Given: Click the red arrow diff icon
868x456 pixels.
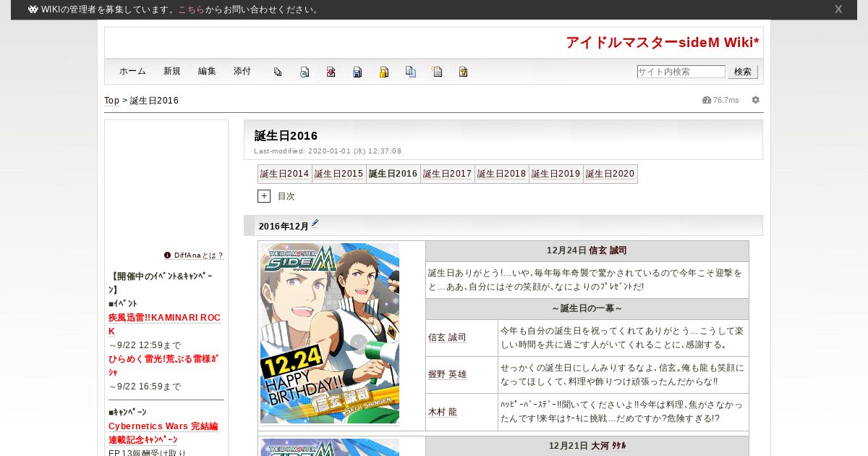Looking at the screenshot, I should (x=331, y=72).
